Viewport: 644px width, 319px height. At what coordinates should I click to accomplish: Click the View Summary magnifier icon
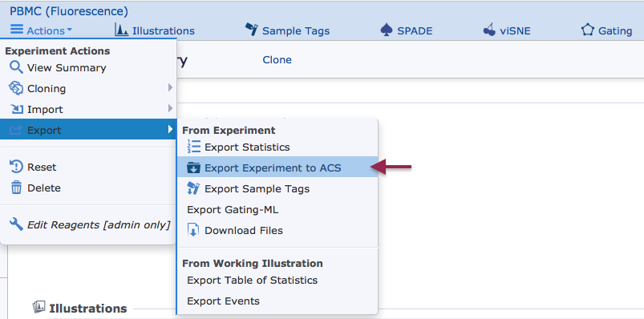[x=16, y=67]
